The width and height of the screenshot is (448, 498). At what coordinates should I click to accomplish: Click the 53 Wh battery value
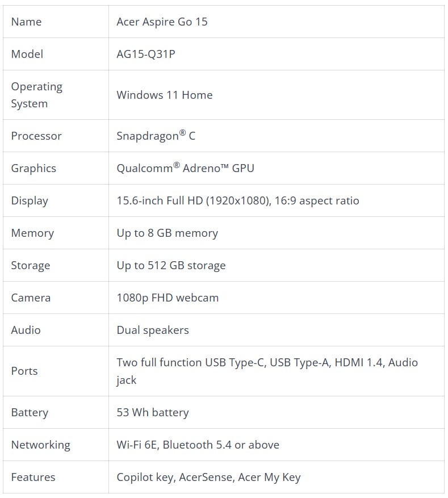[153, 413]
